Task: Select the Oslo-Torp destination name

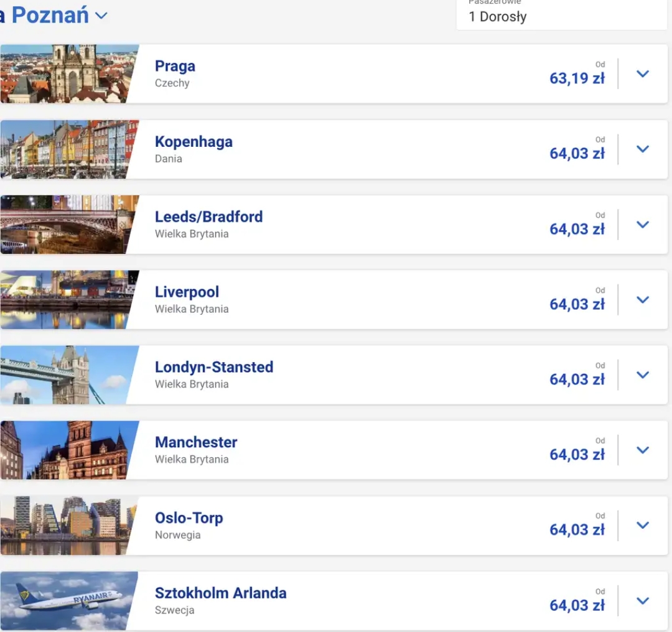Action: pos(189,518)
